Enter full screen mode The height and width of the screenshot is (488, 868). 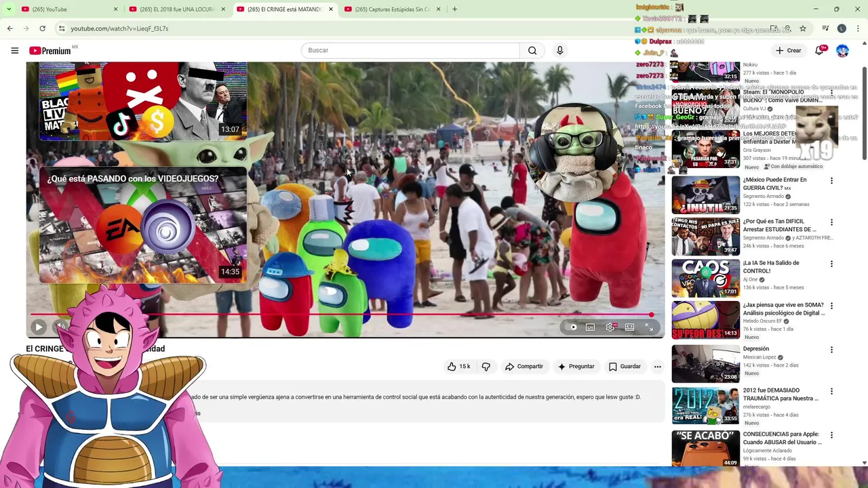coord(649,327)
